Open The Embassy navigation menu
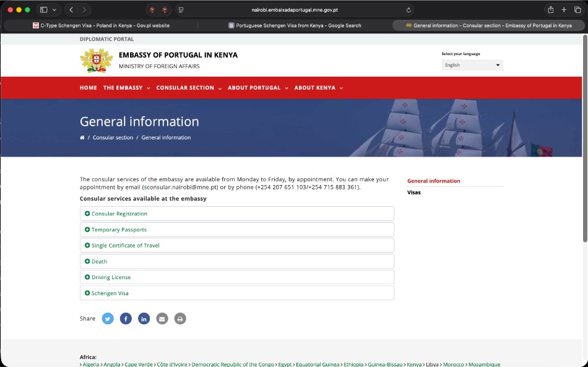Screen dimensions: 588x367 126,88
